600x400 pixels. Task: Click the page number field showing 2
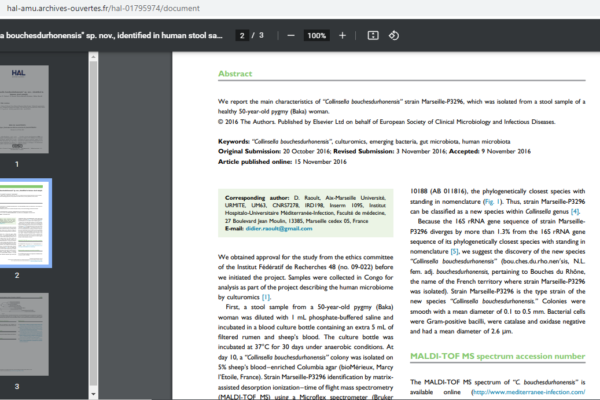point(242,36)
